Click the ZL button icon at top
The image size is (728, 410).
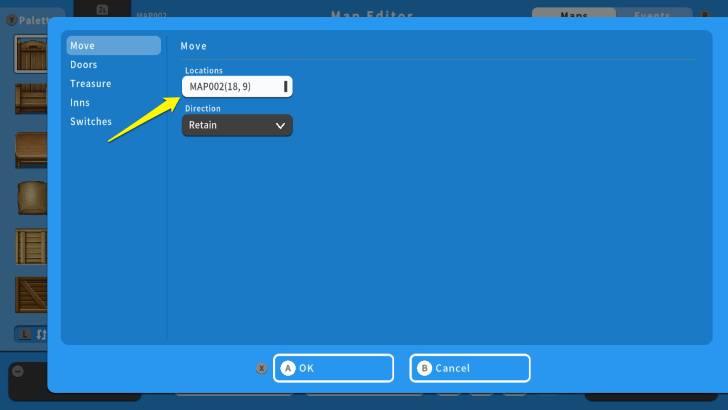click(x=102, y=10)
